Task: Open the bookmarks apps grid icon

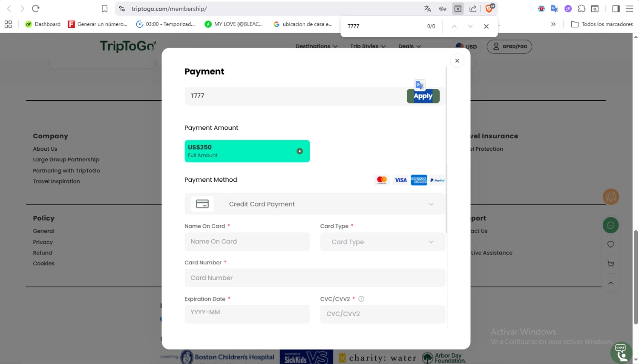Action: 8,24
